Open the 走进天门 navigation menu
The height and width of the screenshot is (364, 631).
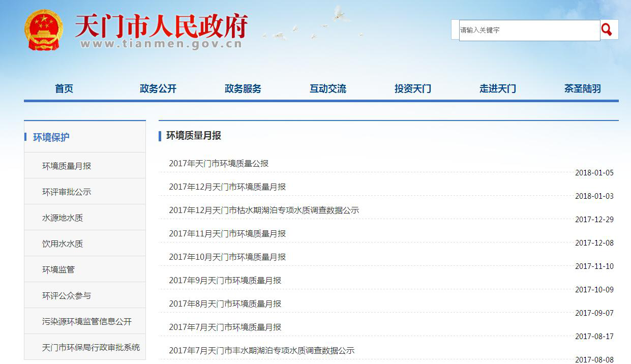click(x=498, y=88)
